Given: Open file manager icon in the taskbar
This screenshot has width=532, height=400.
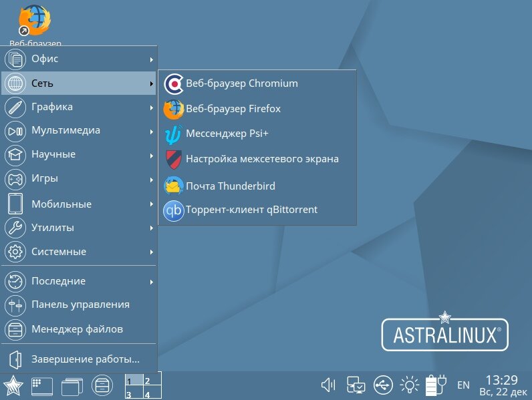Looking at the screenshot, I should [x=102, y=385].
